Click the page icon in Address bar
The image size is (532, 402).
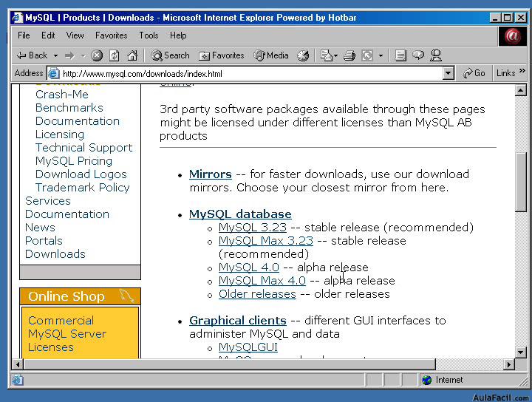[x=53, y=73]
